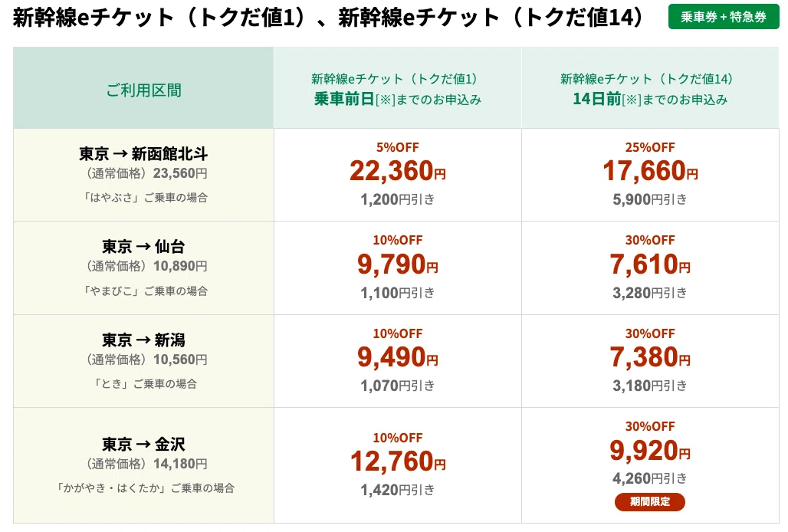Click the 9,790円 Sendai price
This screenshot has width=788, height=532.
pos(398,264)
